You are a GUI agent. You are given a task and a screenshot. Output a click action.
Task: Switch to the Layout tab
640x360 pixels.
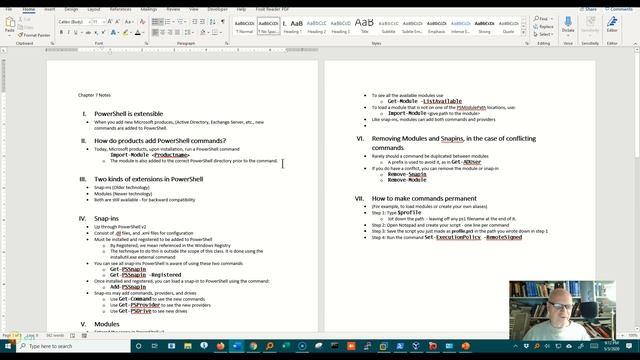coord(94,9)
